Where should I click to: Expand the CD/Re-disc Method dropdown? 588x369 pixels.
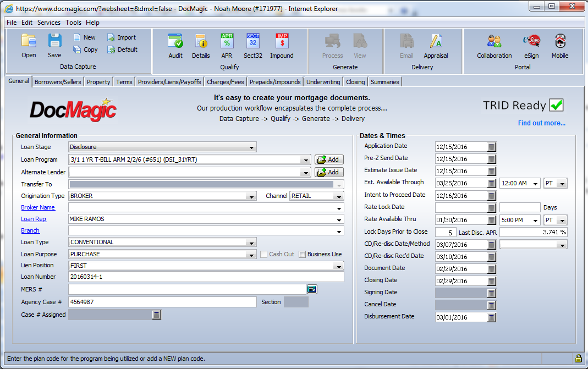[562, 245]
